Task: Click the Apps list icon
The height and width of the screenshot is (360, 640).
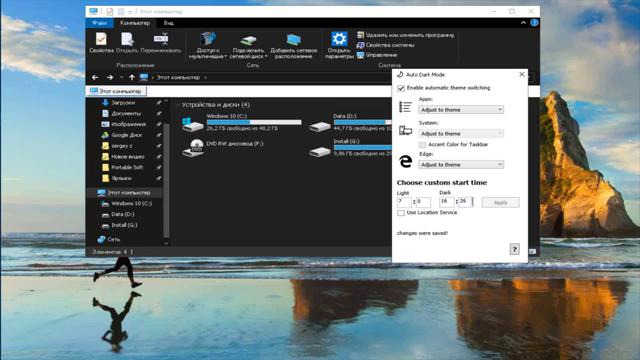Action: 405,107
